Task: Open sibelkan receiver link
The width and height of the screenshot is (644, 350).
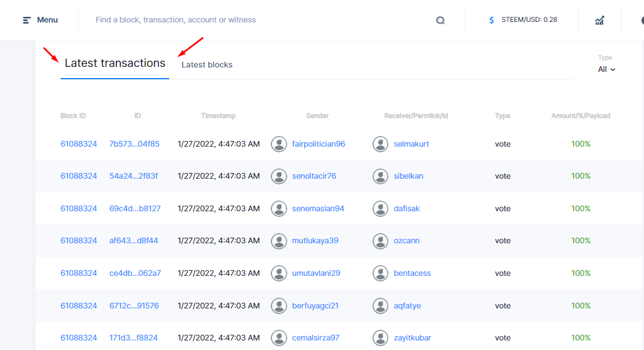Action: [x=408, y=176]
